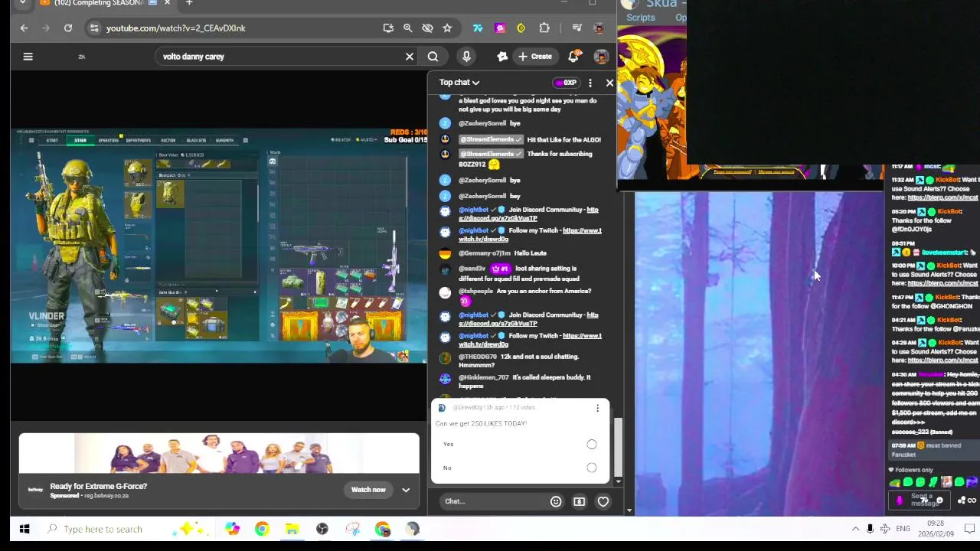
Task: Click the live stream video player
Action: tap(219, 245)
